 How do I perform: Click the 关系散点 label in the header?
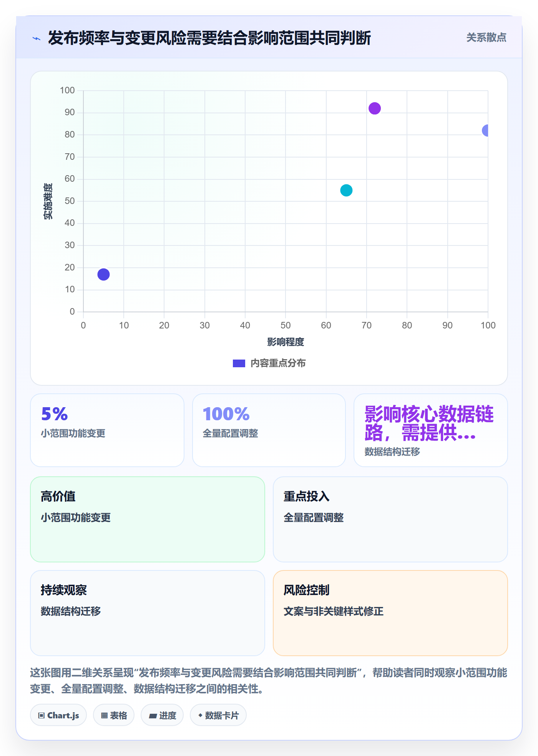pos(486,38)
